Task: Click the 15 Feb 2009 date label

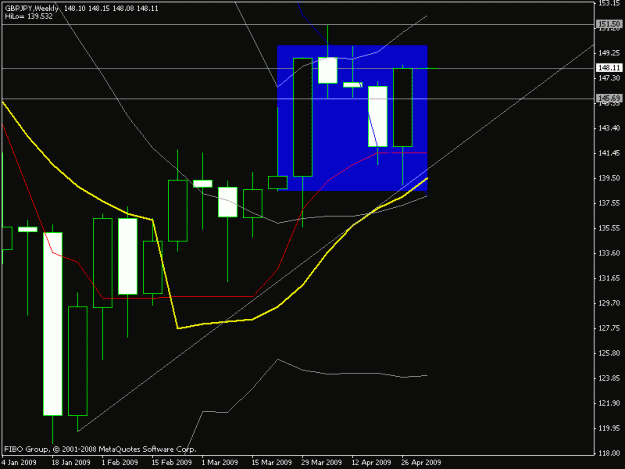Action: pos(171,463)
